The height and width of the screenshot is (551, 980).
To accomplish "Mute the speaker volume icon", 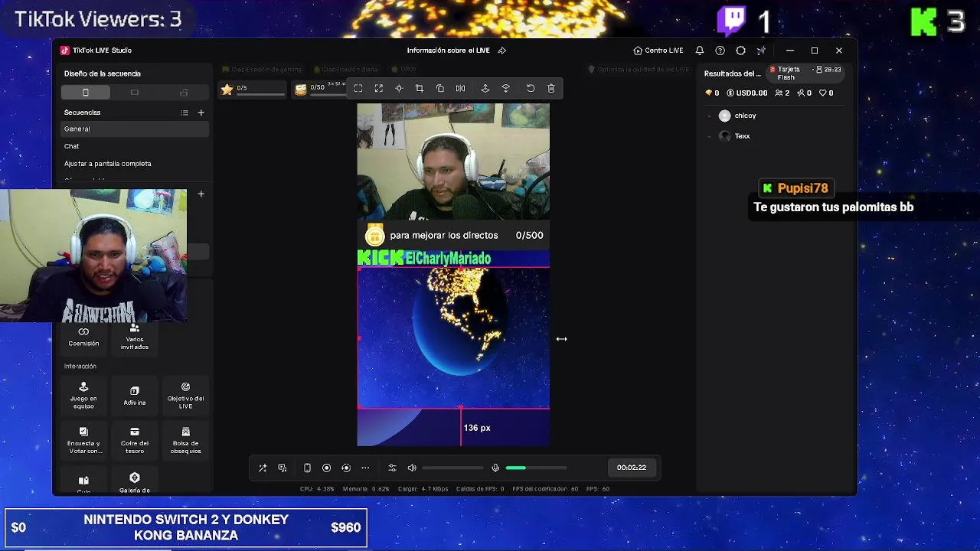I will (x=412, y=468).
